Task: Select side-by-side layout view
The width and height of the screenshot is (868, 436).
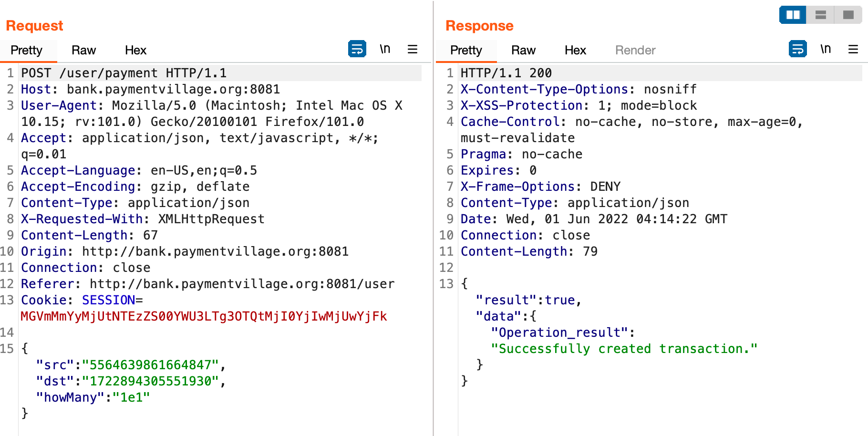Action: (793, 15)
